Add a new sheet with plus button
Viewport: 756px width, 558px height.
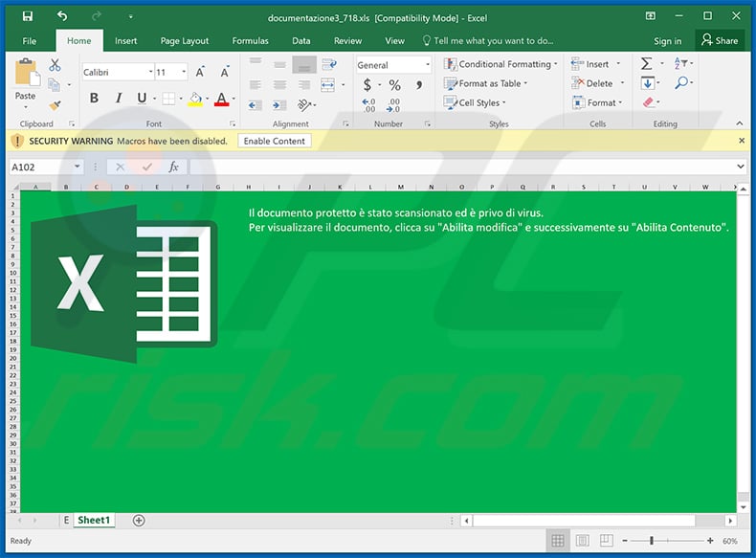tap(139, 521)
